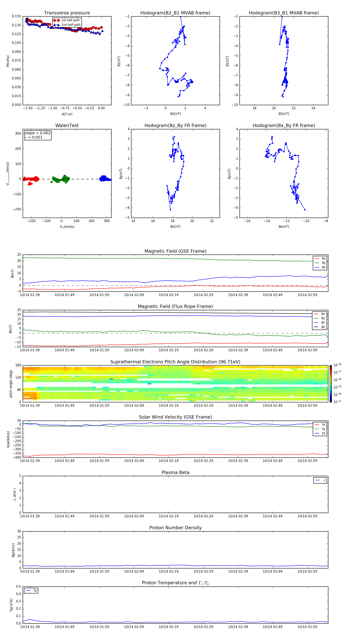
Task: Click 'Hodogram(B2_B1 MVAB frame)' title
Action: point(175,13)
